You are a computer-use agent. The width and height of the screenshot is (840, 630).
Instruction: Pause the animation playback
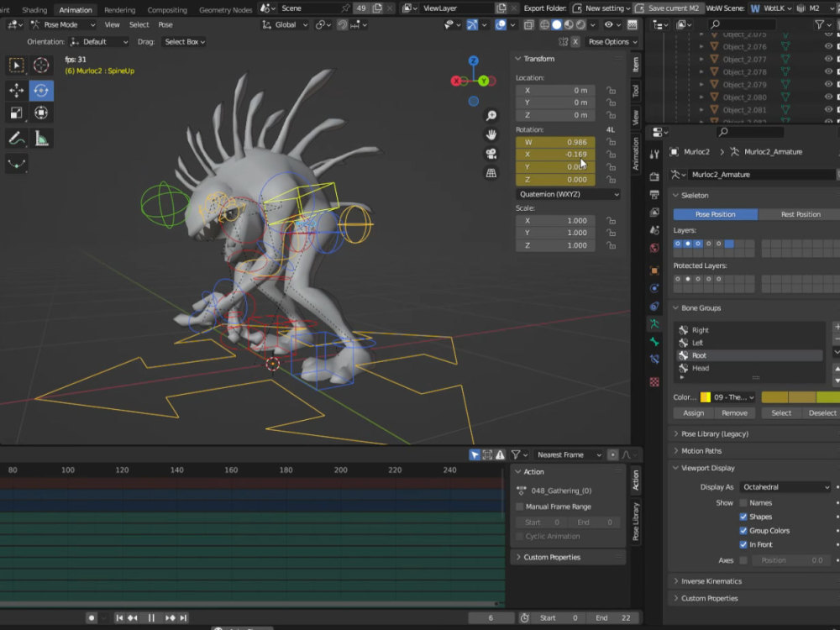(x=151, y=617)
